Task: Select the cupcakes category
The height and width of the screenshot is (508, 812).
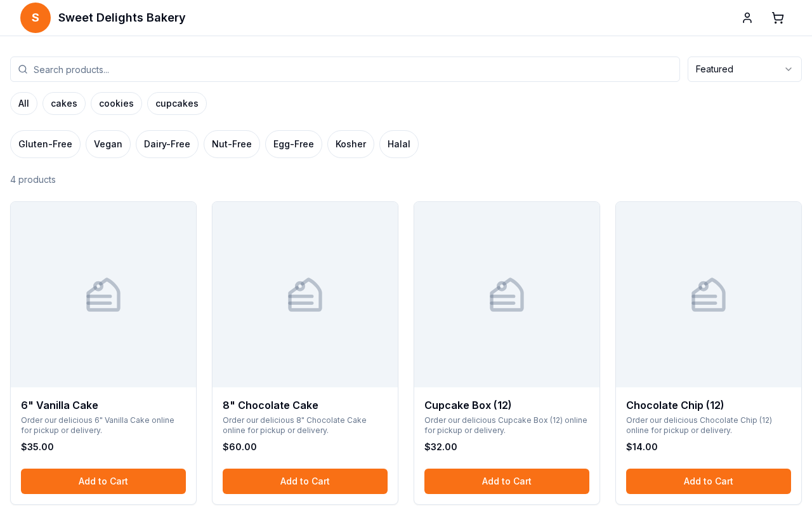Action: (x=176, y=104)
